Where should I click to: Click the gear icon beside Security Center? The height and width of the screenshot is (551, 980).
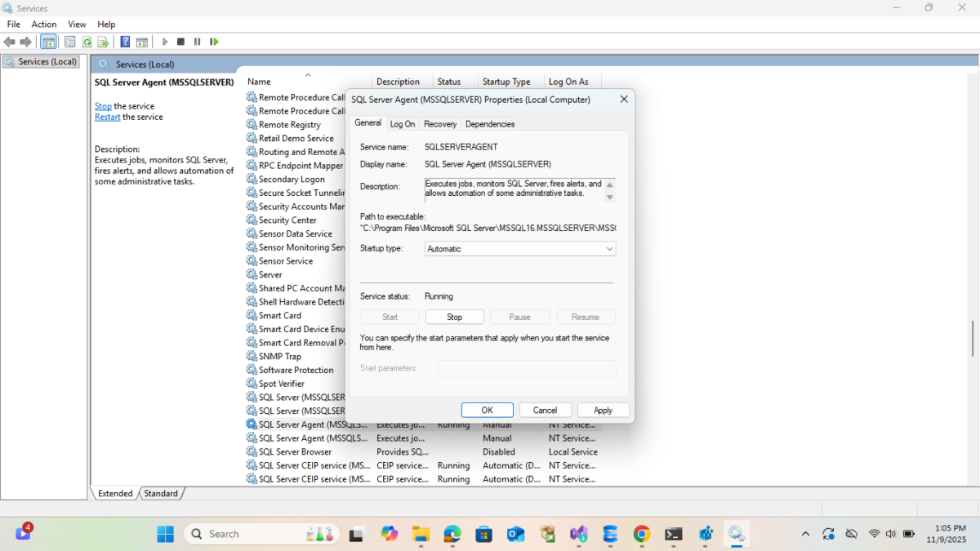click(252, 220)
